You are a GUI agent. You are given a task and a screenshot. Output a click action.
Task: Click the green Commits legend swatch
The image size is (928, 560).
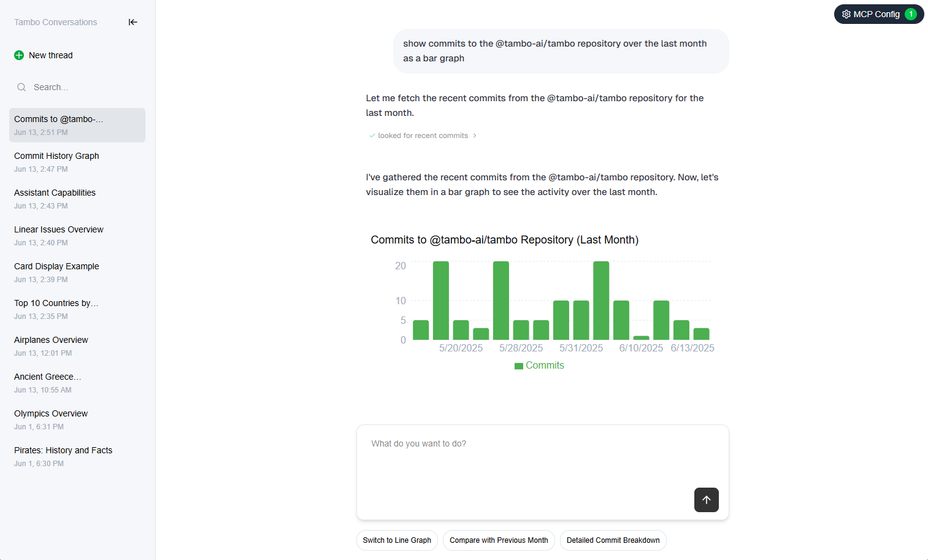[519, 366]
